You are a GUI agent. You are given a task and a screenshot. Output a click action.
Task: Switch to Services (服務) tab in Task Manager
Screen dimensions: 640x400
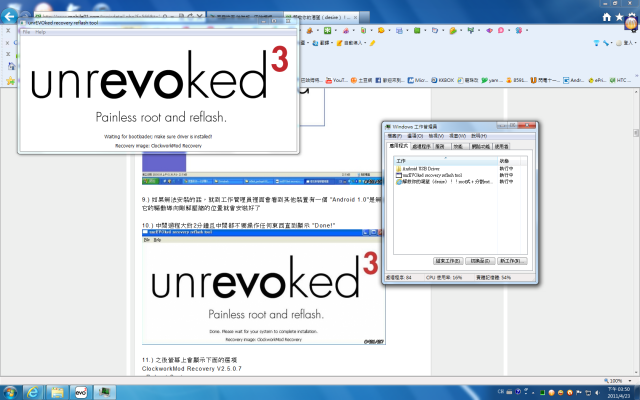tap(440, 146)
